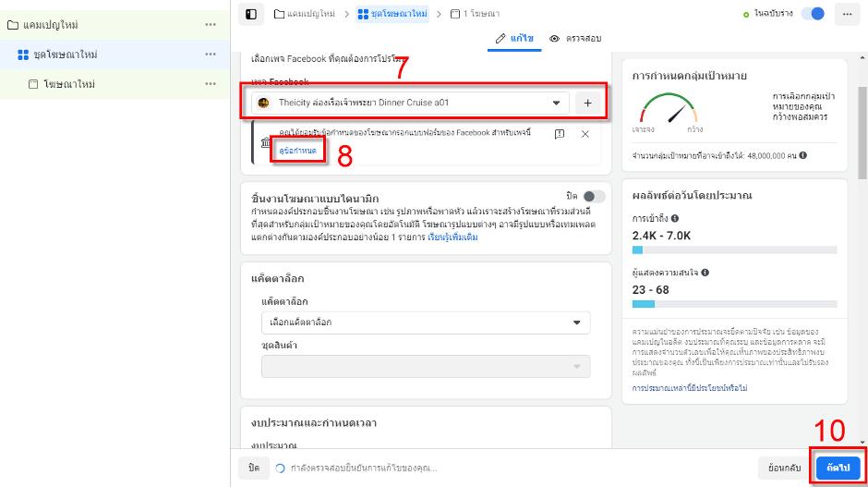Dismiss the lead form terms notice

coord(585,134)
